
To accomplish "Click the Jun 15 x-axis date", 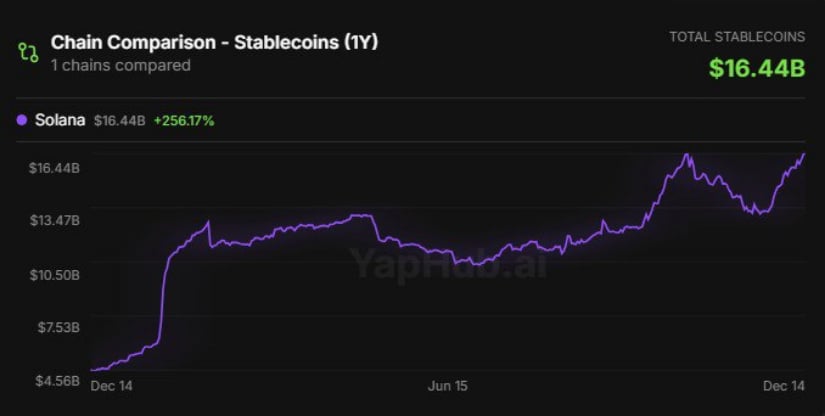I will (447, 384).
